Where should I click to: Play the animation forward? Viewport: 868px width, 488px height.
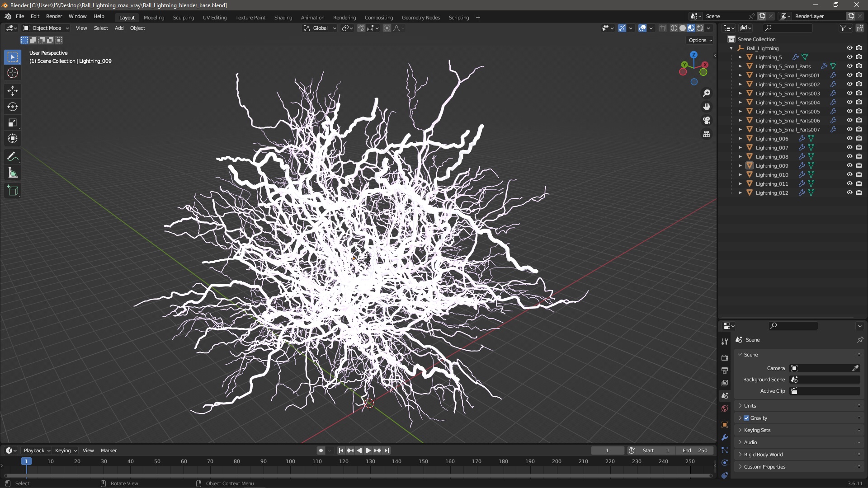(368, 450)
